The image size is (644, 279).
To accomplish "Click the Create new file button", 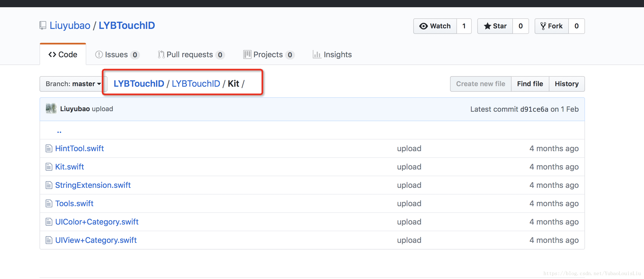I will click(481, 84).
